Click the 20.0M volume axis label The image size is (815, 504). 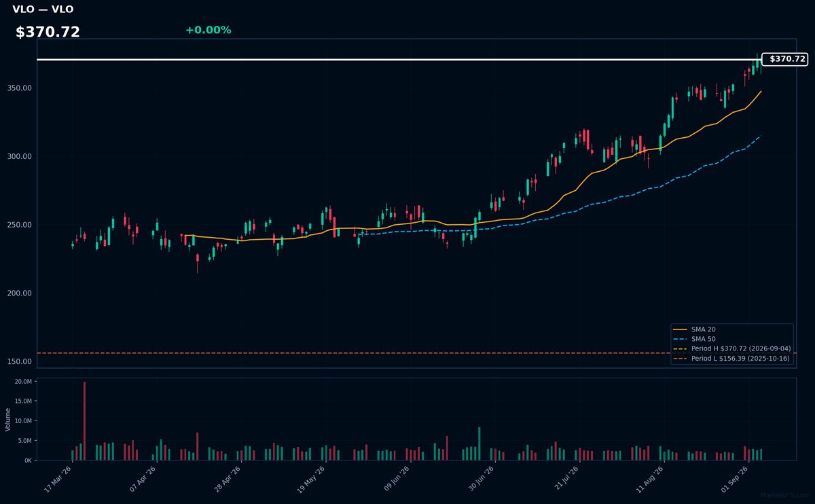click(x=23, y=382)
